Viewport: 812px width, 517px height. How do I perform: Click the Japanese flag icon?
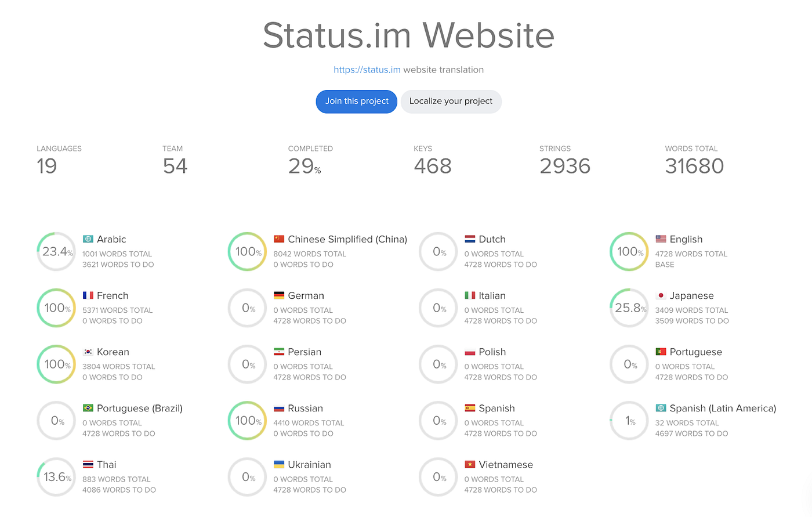coord(661,295)
